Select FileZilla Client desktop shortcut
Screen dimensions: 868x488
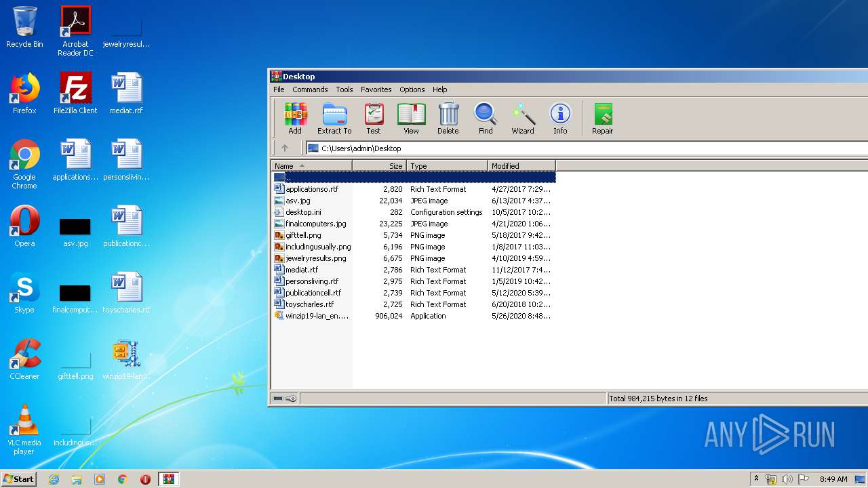[75, 94]
